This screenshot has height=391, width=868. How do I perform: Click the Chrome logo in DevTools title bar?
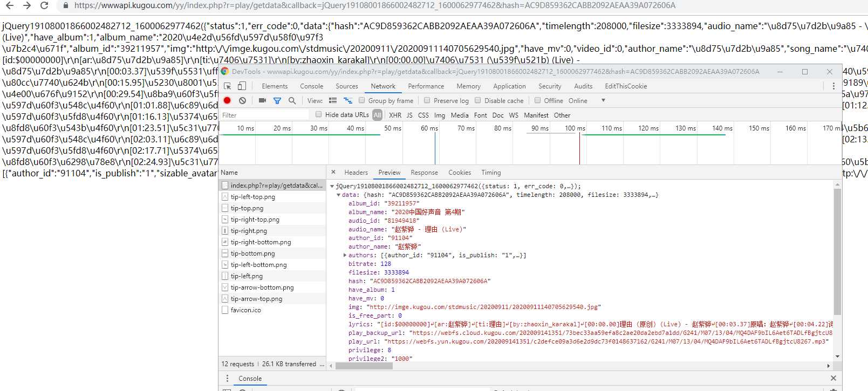click(224, 71)
